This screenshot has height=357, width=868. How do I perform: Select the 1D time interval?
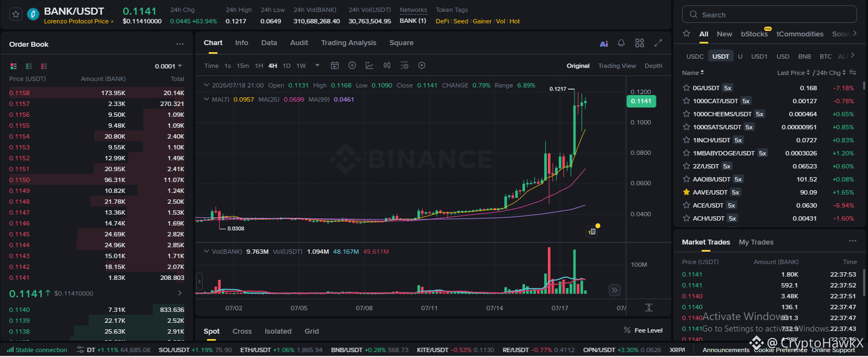pos(286,66)
